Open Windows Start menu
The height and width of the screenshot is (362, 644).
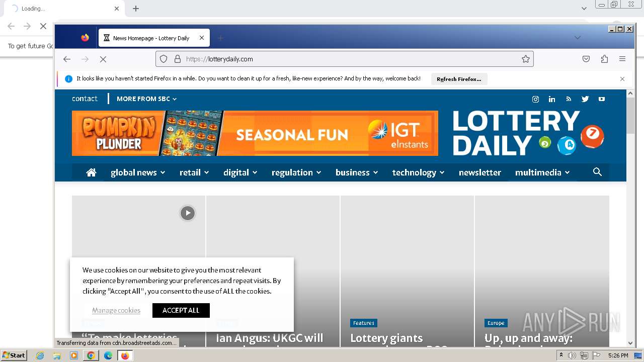tap(14, 355)
